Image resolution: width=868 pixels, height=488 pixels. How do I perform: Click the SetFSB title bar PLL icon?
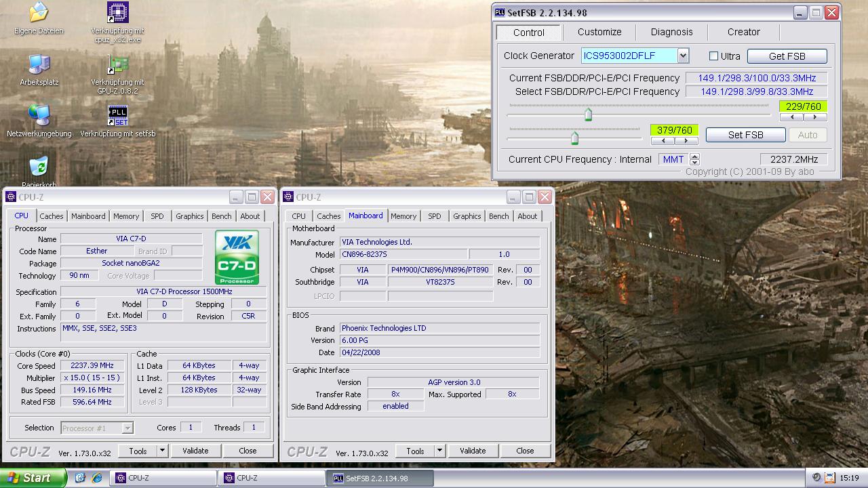point(500,12)
